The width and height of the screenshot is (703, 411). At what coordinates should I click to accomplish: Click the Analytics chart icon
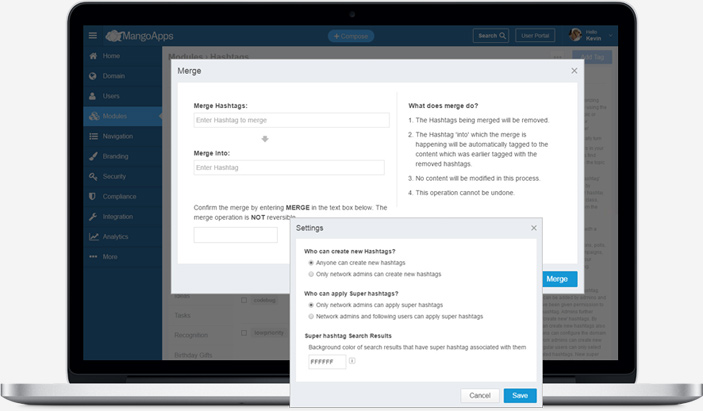click(x=94, y=237)
